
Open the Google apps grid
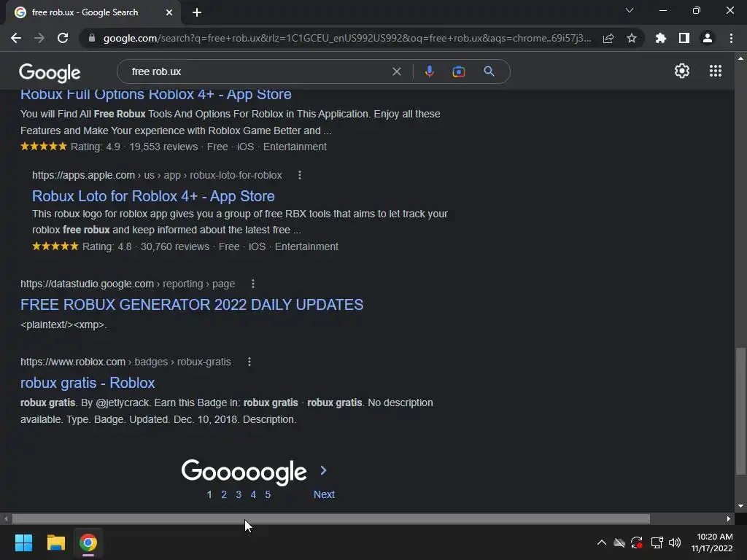click(x=716, y=71)
